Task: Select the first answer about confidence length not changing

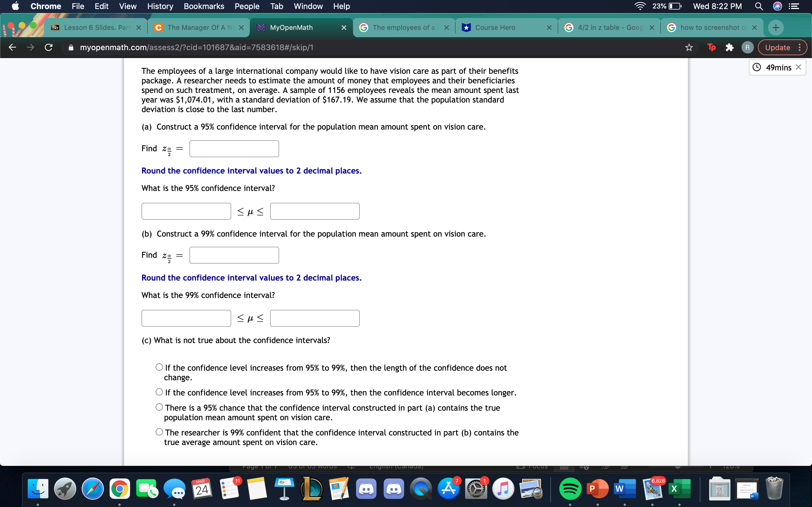Action: (x=159, y=367)
